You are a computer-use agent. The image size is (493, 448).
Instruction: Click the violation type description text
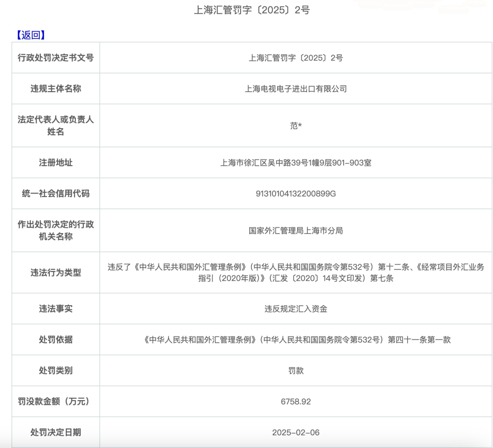[296, 272]
